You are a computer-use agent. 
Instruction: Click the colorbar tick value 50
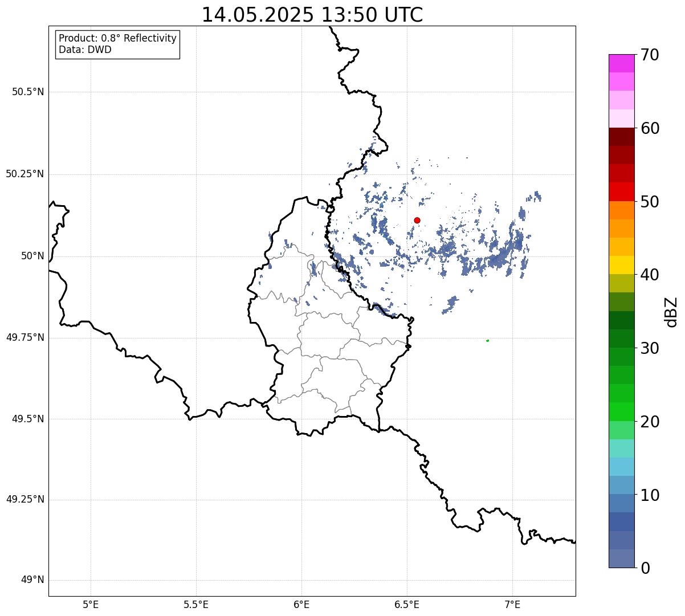(x=650, y=202)
